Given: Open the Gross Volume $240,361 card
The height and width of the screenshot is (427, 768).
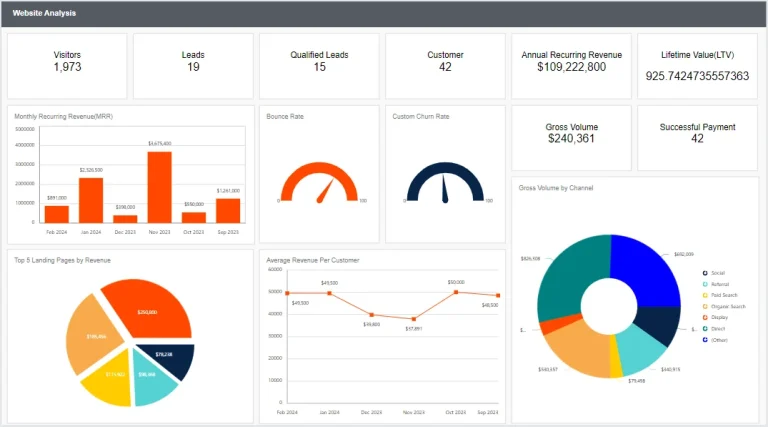Looking at the screenshot, I should point(571,138).
